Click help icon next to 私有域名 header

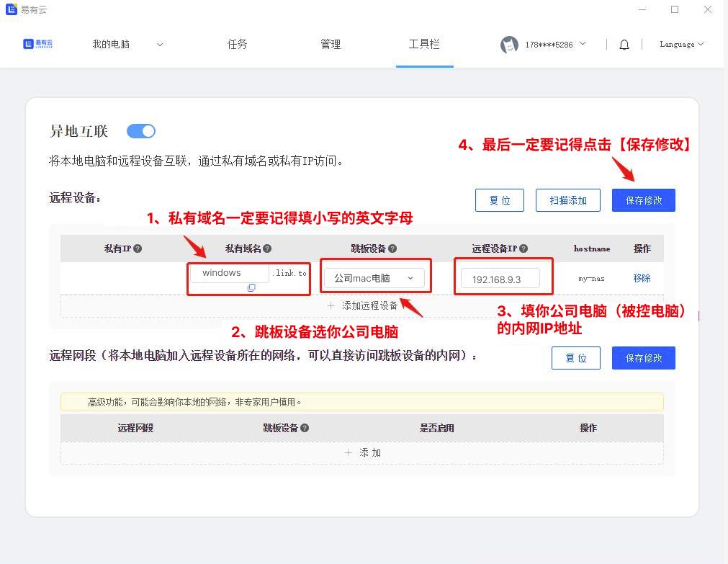(267, 249)
